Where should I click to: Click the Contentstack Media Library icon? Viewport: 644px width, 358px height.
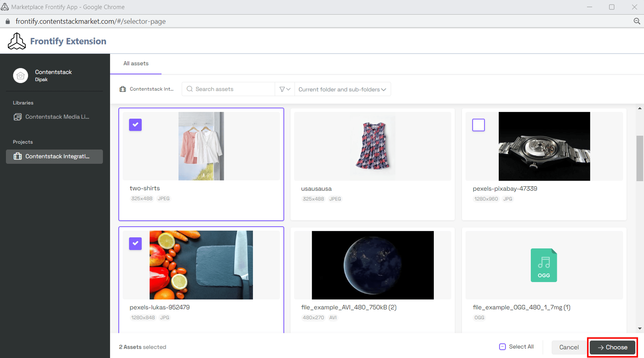click(x=17, y=117)
